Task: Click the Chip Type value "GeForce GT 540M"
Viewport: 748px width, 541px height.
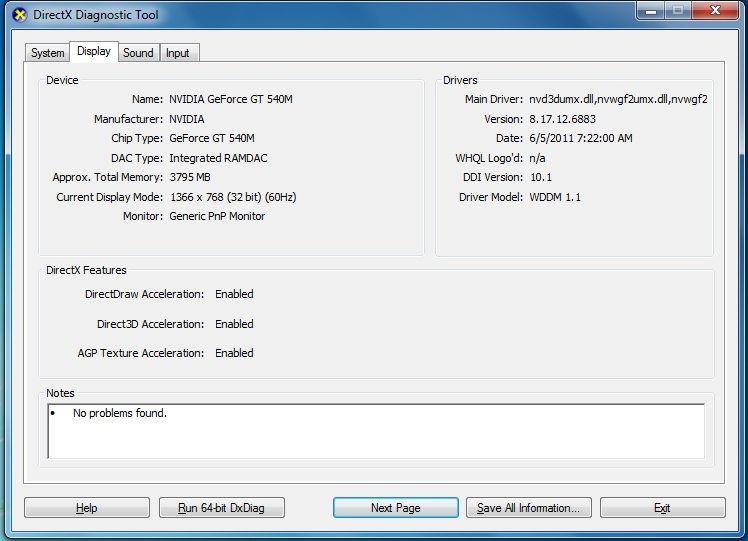Action: (x=212, y=138)
